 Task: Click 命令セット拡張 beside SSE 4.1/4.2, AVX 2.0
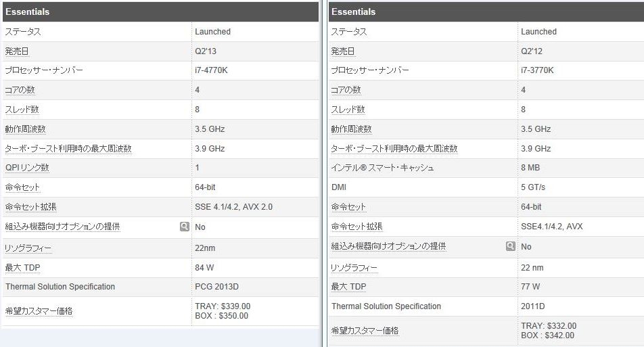(31, 207)
